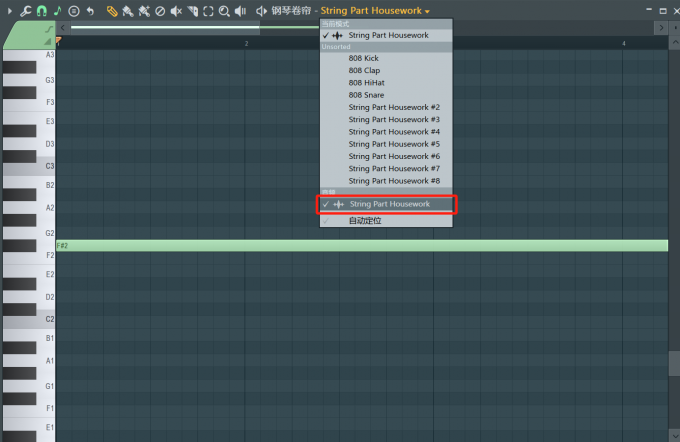Open the green note Stamp tool

point(57,11)
